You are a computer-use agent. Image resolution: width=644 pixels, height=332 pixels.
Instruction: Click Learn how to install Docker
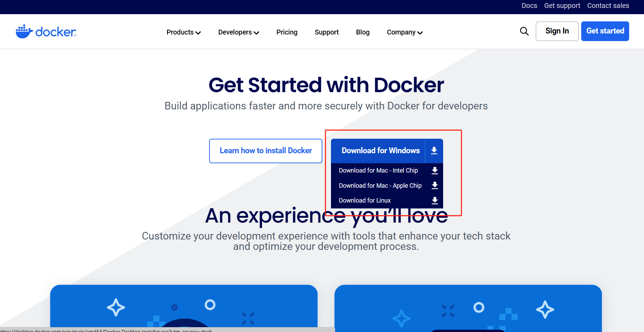tap(266, 151)
